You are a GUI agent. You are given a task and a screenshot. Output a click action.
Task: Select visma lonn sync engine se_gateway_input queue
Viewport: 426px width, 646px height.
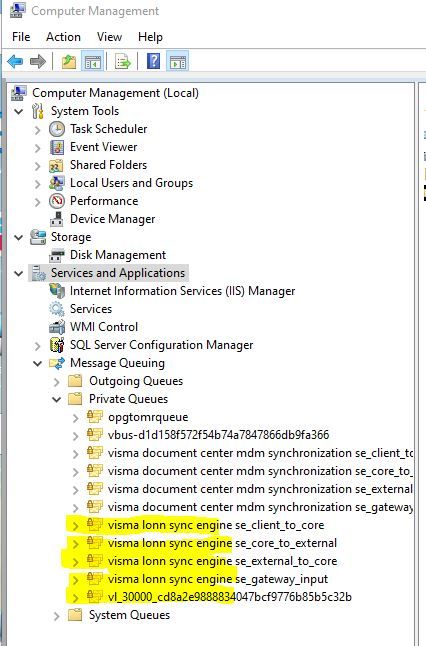(218, 579)
